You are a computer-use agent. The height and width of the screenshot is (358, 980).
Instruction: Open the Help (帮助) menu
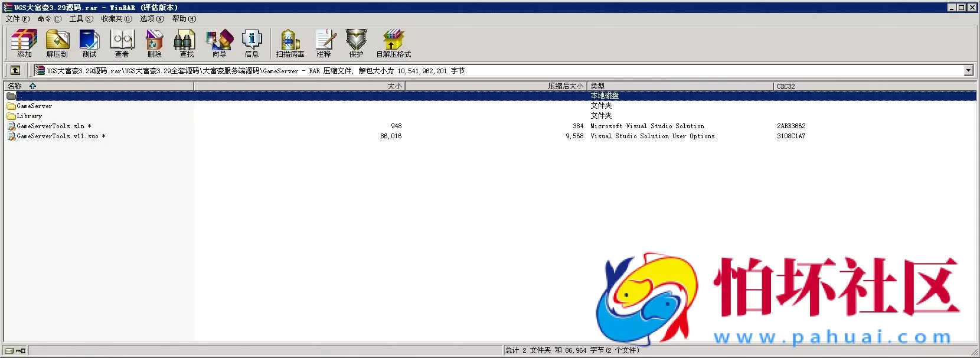coord(184,19)
